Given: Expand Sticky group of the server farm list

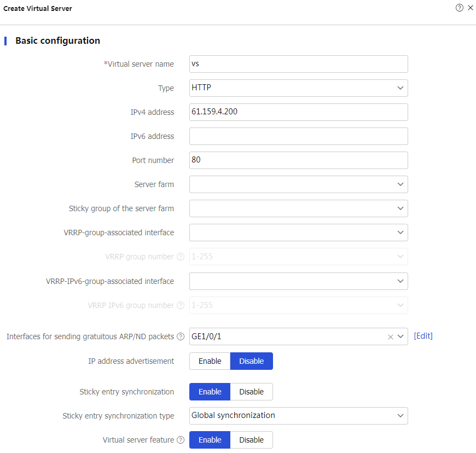Looking at the screenshot, I should click(298, 208).
